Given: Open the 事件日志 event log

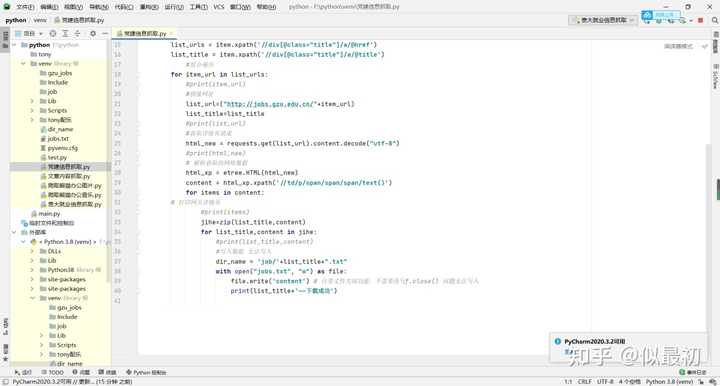Looking at the screenshot, I should tap(693, 372).
